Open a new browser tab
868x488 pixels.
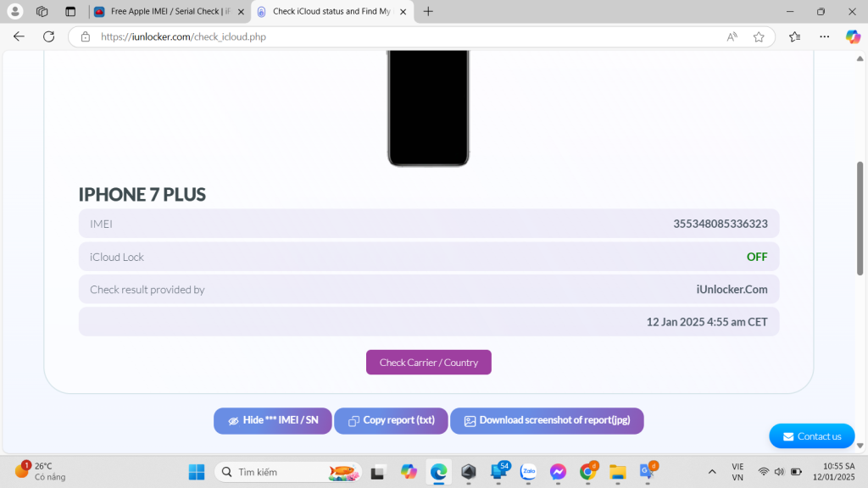coord(428,12)
